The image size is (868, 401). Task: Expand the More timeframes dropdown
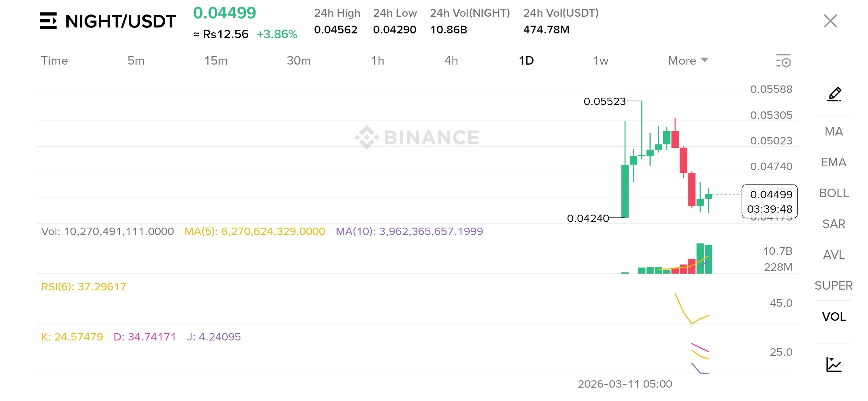(688, 61)
